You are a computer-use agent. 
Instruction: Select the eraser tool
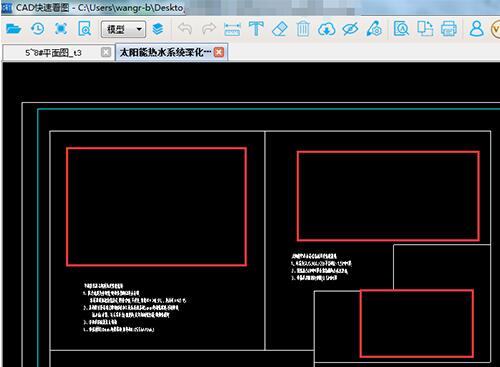(x=280, y=29)
